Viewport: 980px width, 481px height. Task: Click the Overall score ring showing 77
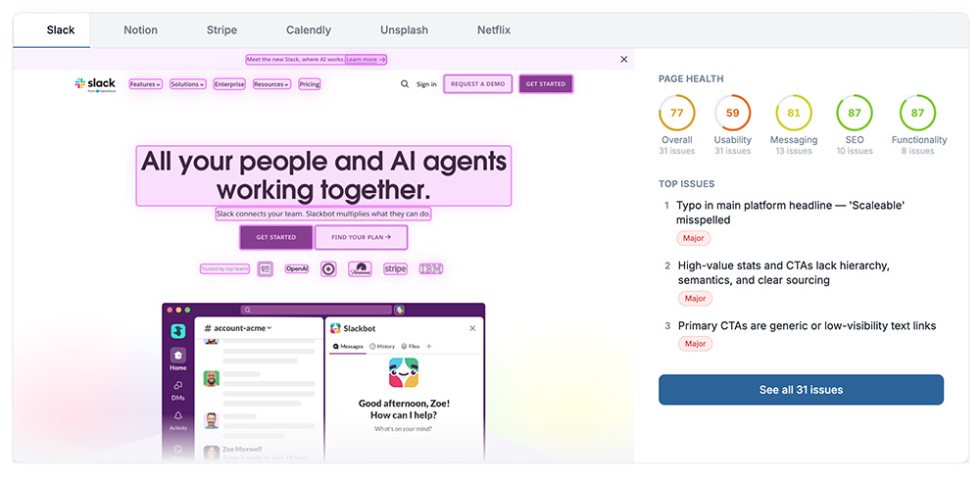tap(677, 113)
